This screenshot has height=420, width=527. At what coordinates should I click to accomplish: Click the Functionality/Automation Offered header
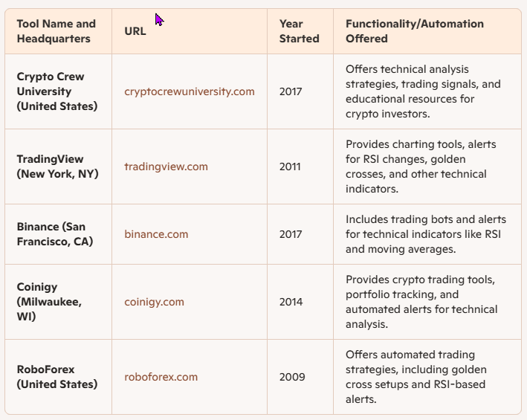(x=415, y=31)
